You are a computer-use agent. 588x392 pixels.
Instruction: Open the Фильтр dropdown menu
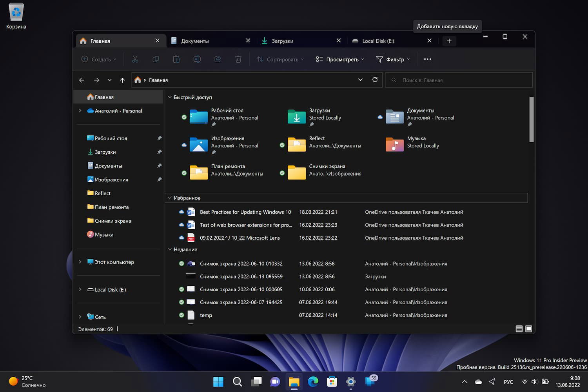click(393, 59)
